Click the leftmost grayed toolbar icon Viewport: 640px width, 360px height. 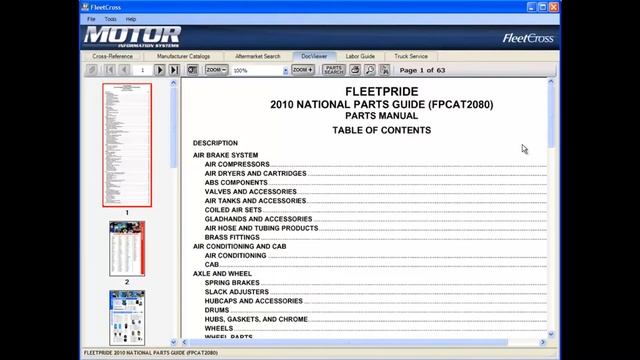coord(92,70)
